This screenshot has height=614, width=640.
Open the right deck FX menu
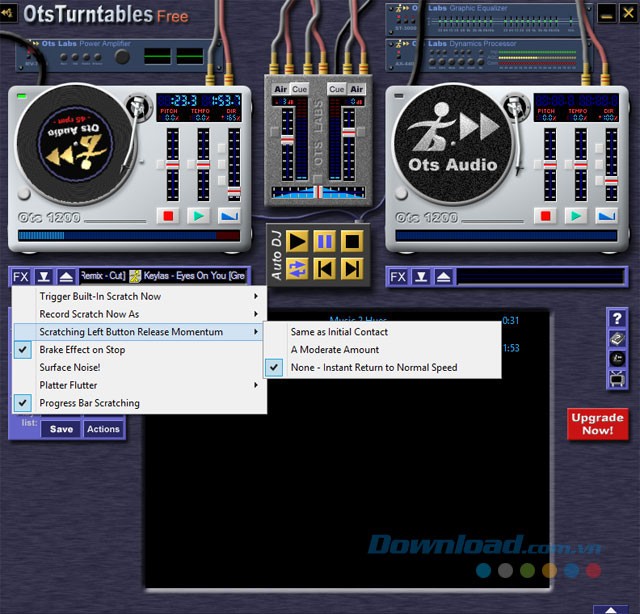tap(398, 276)
